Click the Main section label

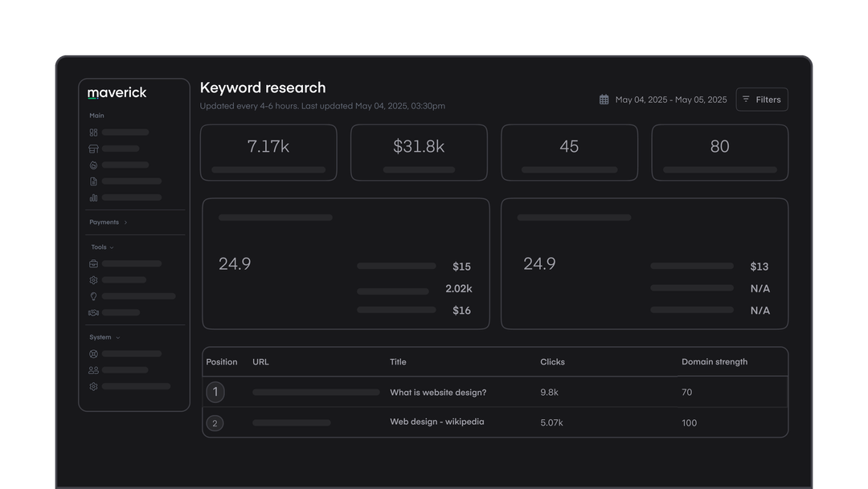click(97, 116)
